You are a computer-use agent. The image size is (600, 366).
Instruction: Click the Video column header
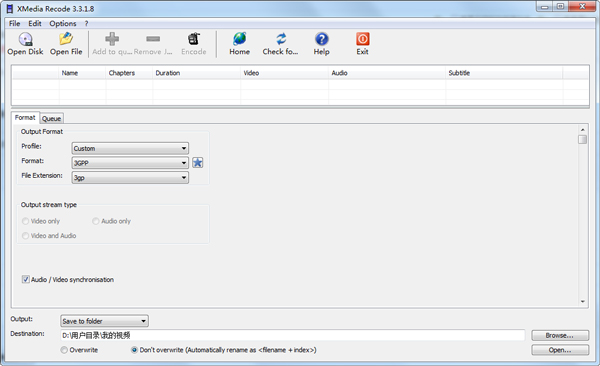285,73
